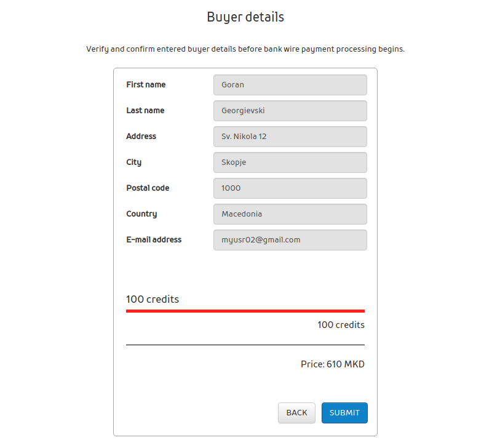Viewport: 484px width, 448px height.
Task: Submit the buyer details with SUBMIT button
Action: (344, 413)
